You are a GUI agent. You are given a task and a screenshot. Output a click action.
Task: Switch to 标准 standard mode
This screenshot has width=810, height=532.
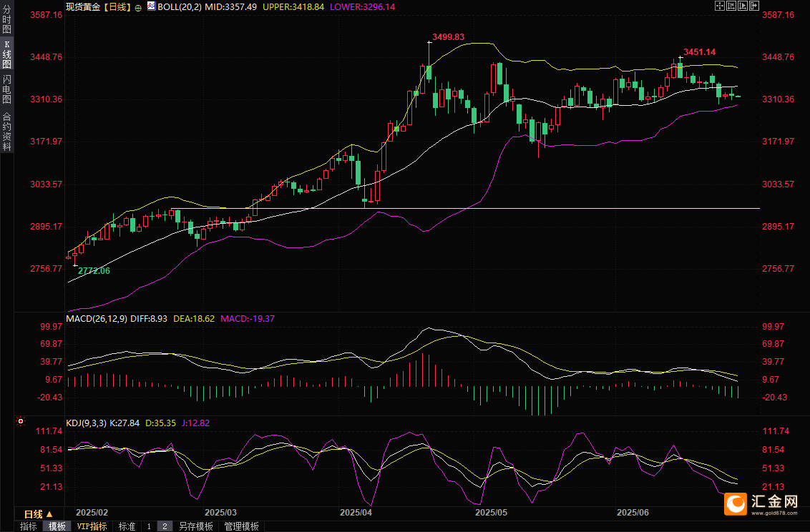[x=127, y=526]
